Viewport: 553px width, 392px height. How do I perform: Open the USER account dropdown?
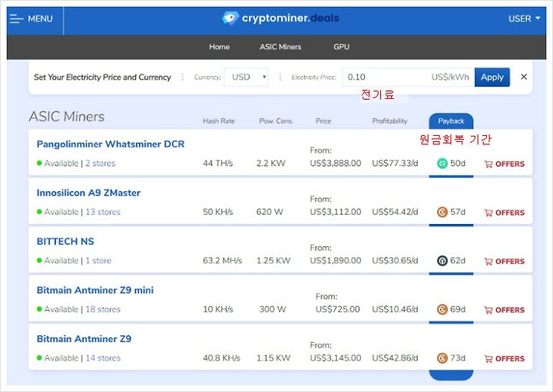(524, 18)
